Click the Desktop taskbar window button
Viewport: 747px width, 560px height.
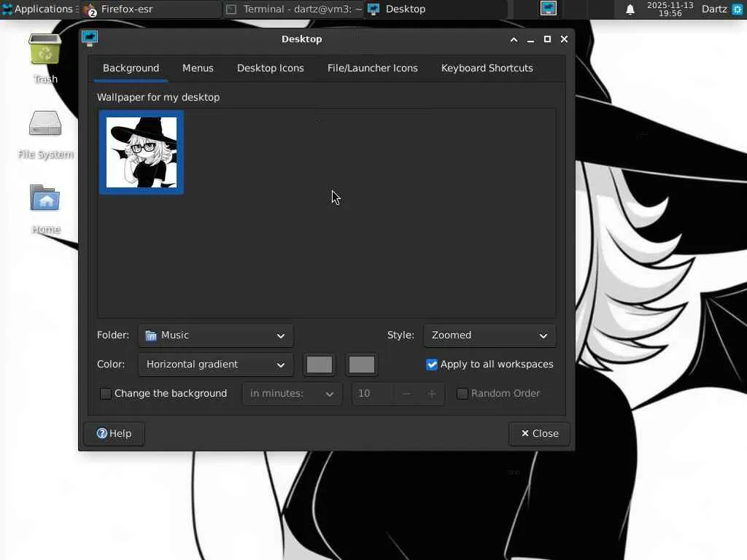click(x=436, y=9)
